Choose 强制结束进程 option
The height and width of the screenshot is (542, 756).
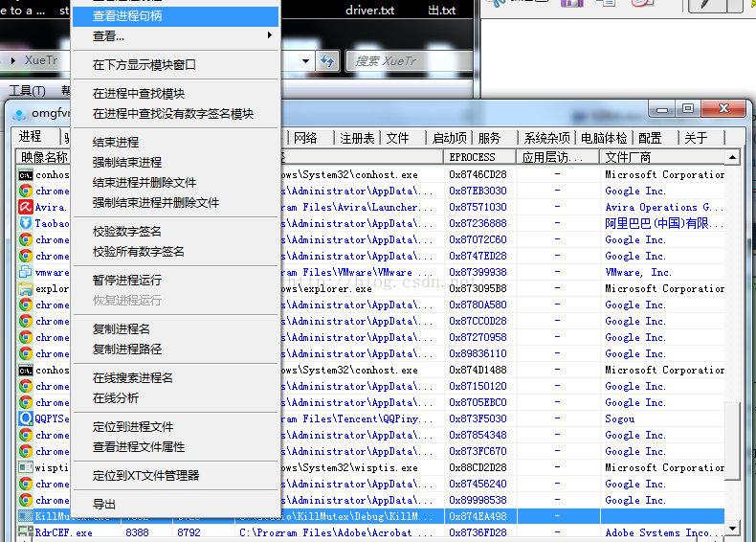(x=175, y=163)
